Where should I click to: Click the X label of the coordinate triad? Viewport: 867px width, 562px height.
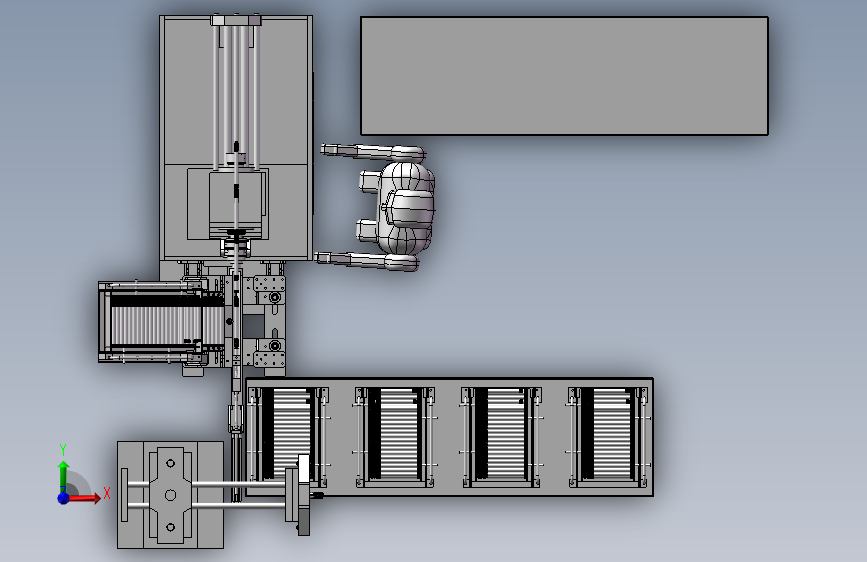click(x=107, y=493)
